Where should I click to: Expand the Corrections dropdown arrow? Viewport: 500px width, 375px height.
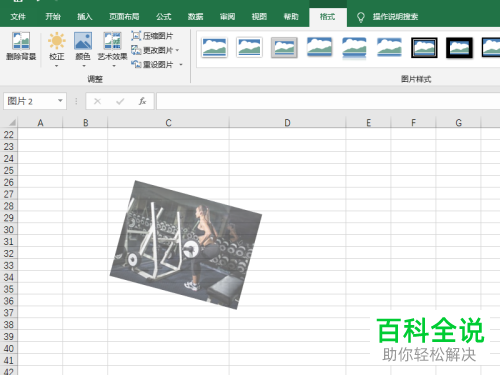[56, 66]
